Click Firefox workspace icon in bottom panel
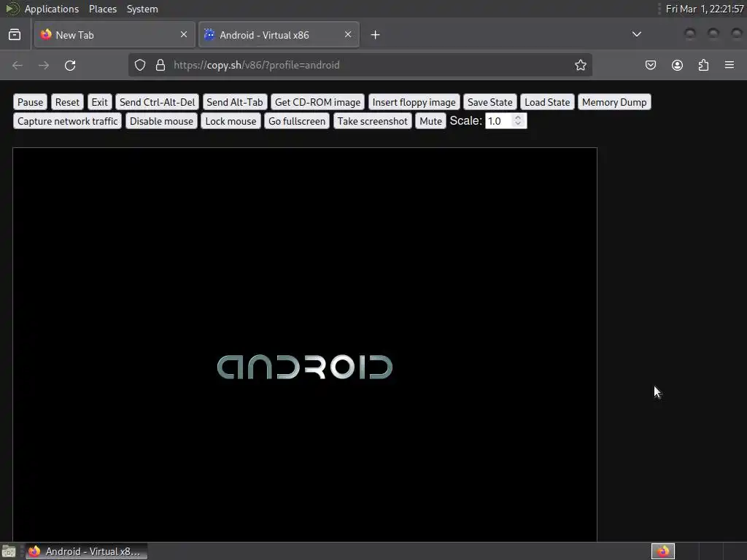Viewport: 747px width, 560px height. point(663,551)
